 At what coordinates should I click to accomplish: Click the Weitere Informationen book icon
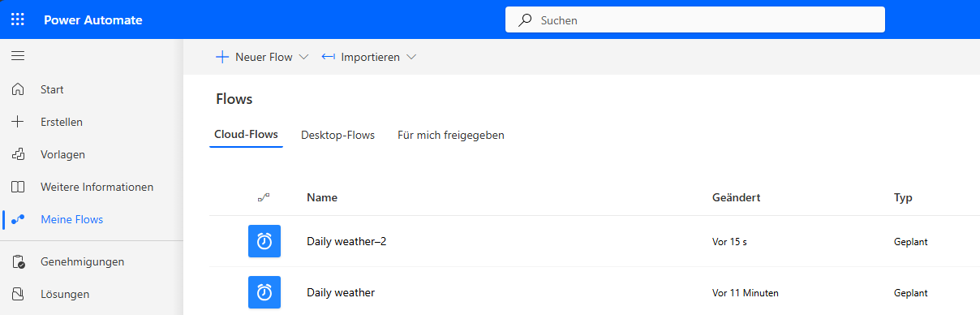coord(18,187)
